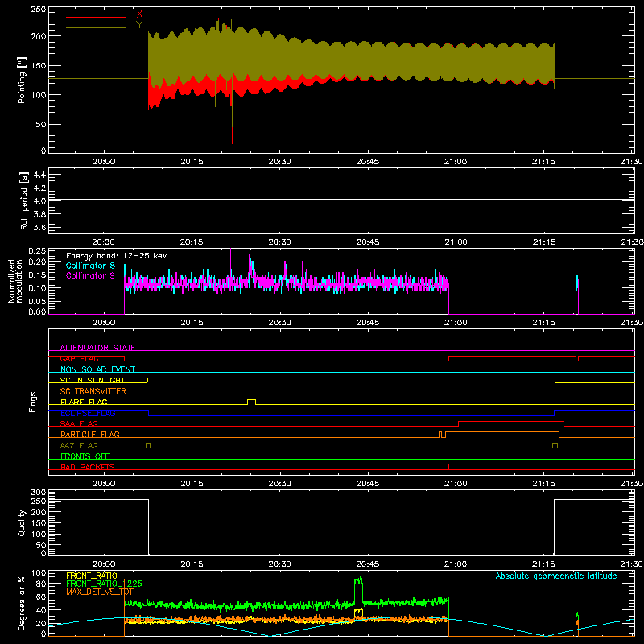Image resolution: width=644 pixels, height=644 pixels.
Task: Click the ATTENUATOR_STATE flag label
Action: [x=97, y=348]
